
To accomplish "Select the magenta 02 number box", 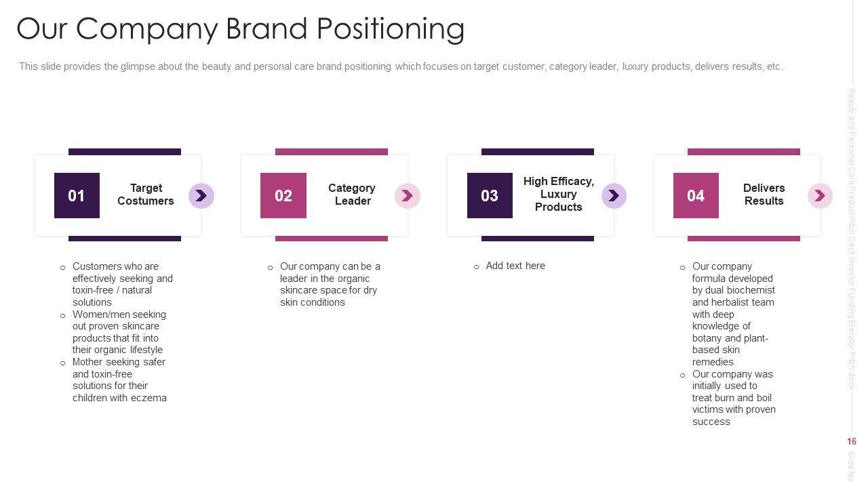I will [283, 196].
